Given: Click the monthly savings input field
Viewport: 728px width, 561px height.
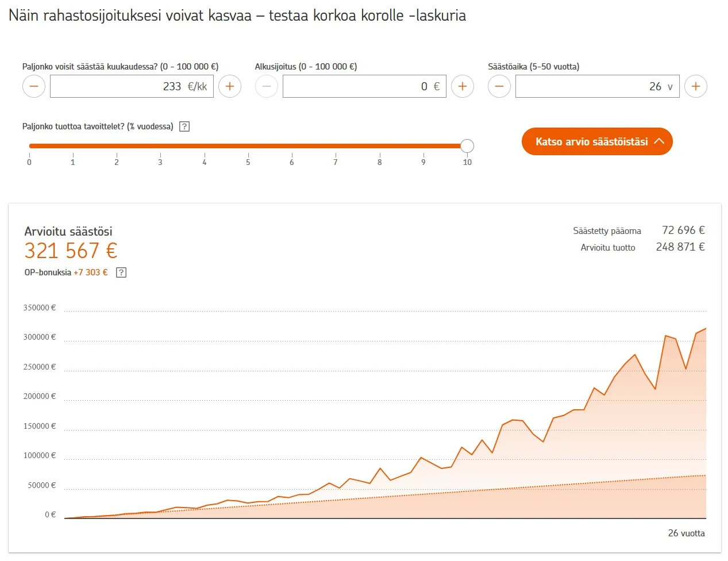Looking at the screenshot, I should (132, 86).
